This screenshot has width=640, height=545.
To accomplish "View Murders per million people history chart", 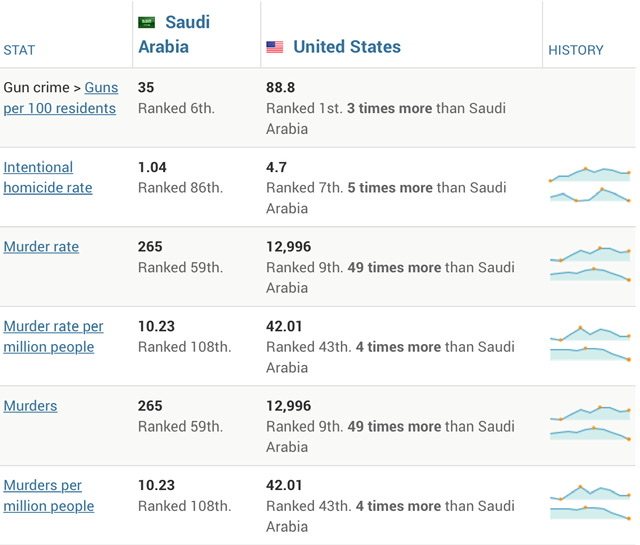I will point(590,503).
